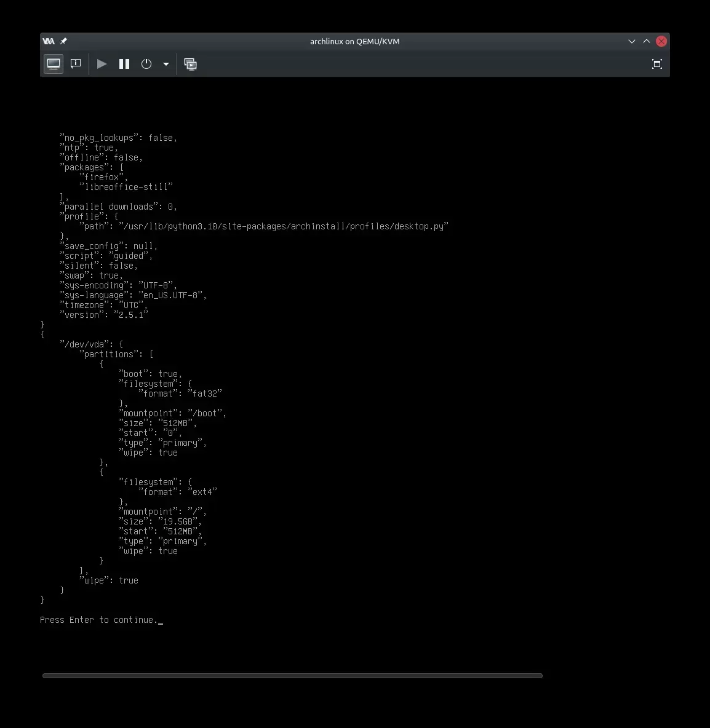The height and width of the screenshot is (728, 710).
Task: Pin window on all desktops
Action: point(63,41)
